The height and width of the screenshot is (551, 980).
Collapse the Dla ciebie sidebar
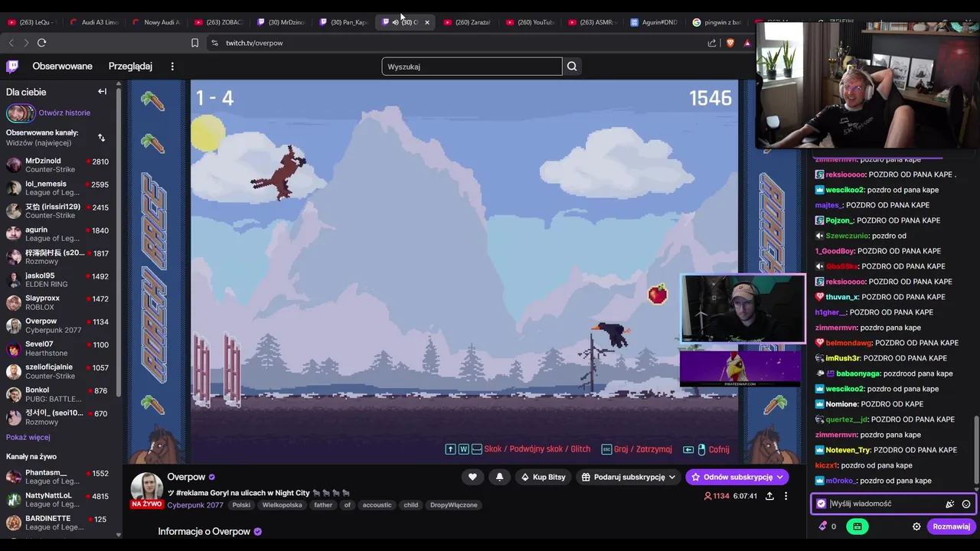(x=102, y=92)
